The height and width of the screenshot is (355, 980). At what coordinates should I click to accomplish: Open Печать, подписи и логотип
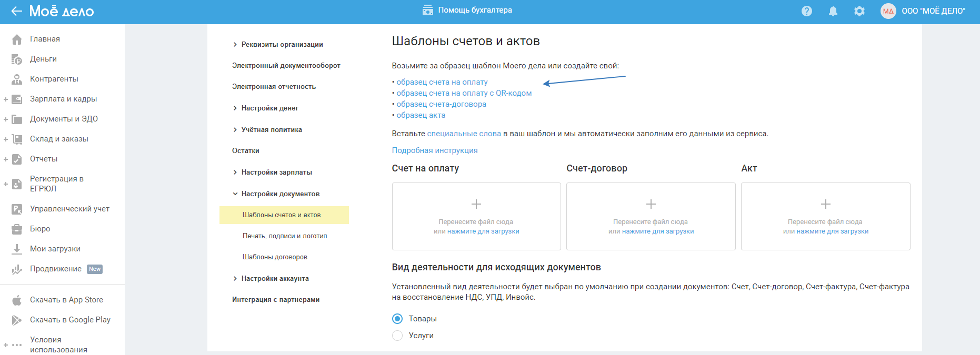[x=285, y=236]
